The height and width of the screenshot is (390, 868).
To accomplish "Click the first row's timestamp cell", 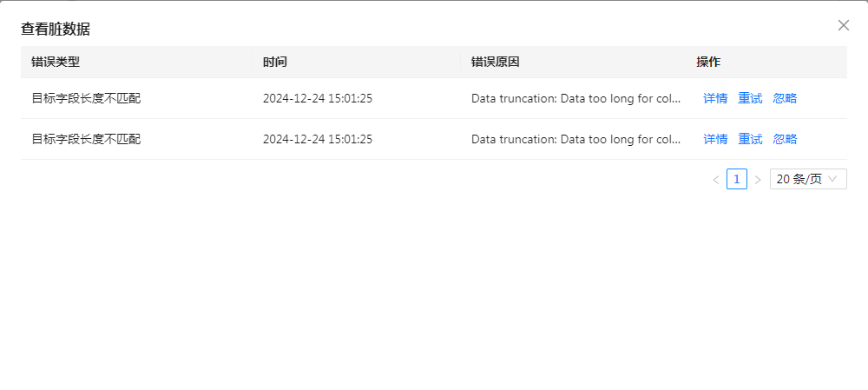I will pos(318,98).
